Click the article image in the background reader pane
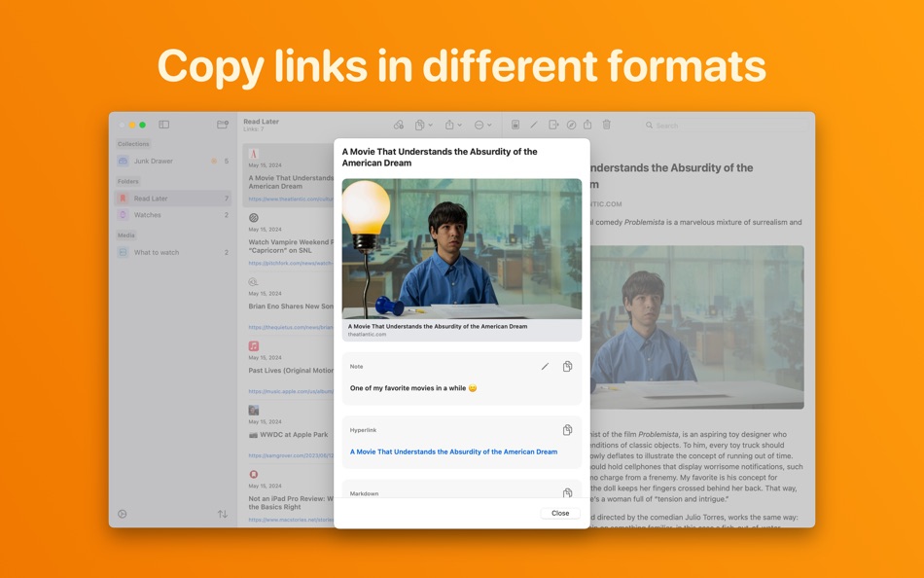This screenshot has width=924, height=578. (697, 327)
